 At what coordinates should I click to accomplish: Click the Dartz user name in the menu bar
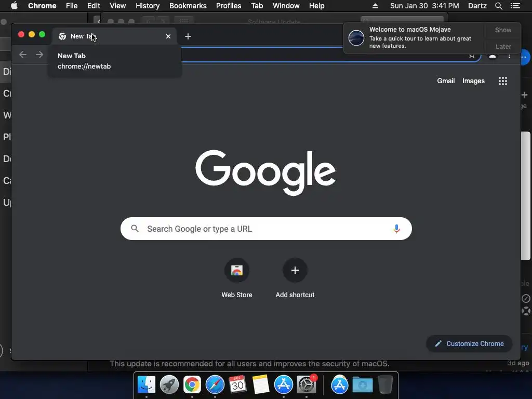point(477,6)
